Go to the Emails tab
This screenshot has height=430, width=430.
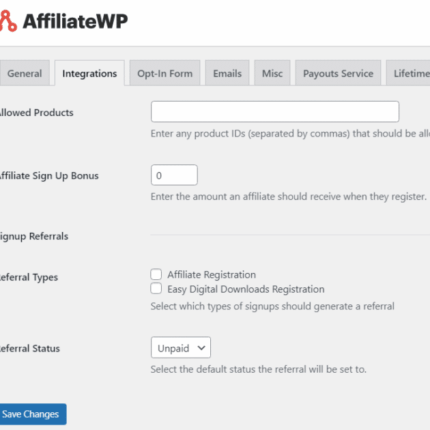pyautogui.click(x=227, y=73)
